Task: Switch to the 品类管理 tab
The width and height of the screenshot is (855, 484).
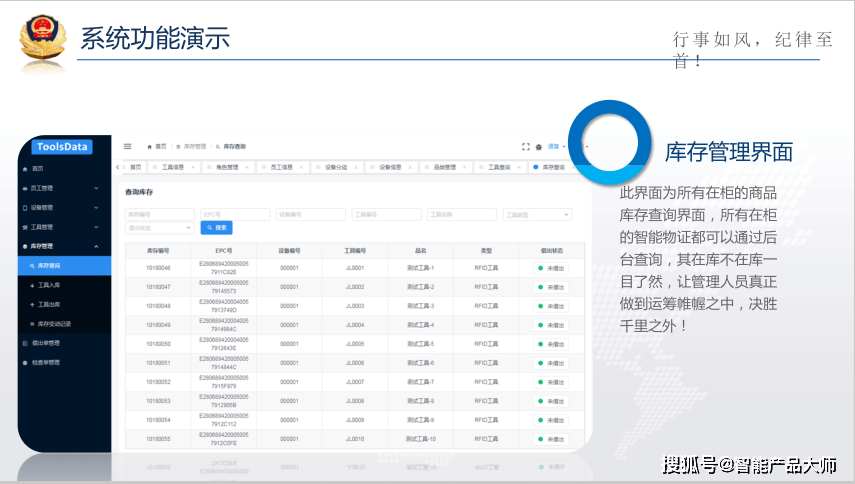Action: (444, 167)
